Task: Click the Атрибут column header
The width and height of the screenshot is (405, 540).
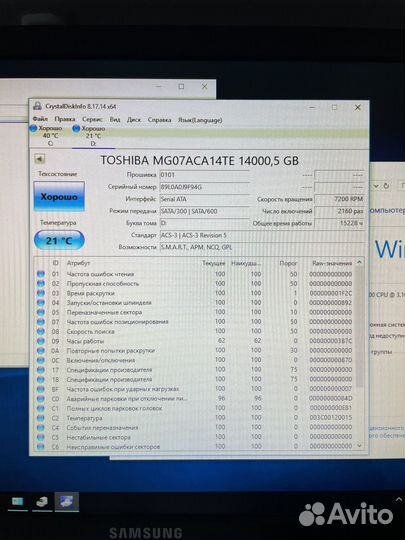Action: [78, 263]
